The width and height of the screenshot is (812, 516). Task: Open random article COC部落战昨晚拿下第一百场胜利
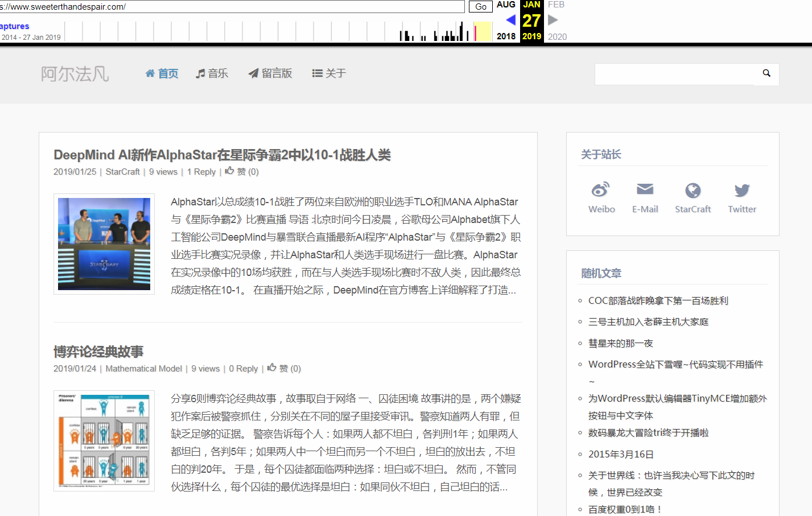[x=658, y=300]
